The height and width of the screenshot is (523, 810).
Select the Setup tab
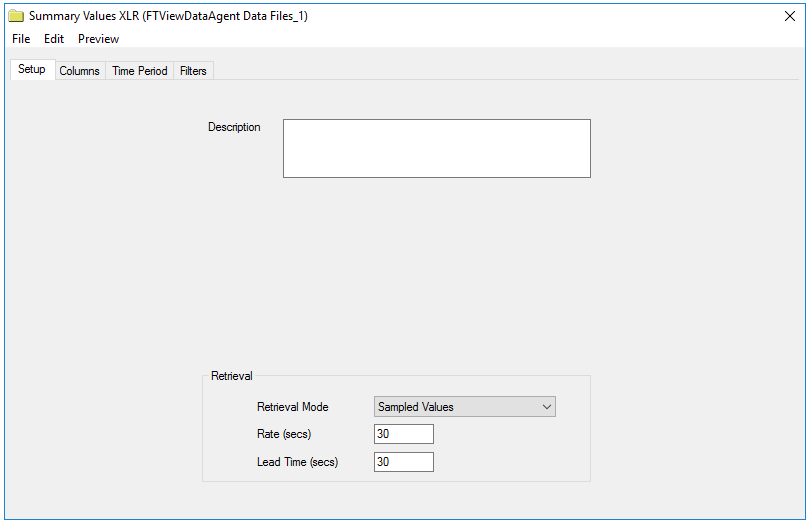click(x=32, y=69)
